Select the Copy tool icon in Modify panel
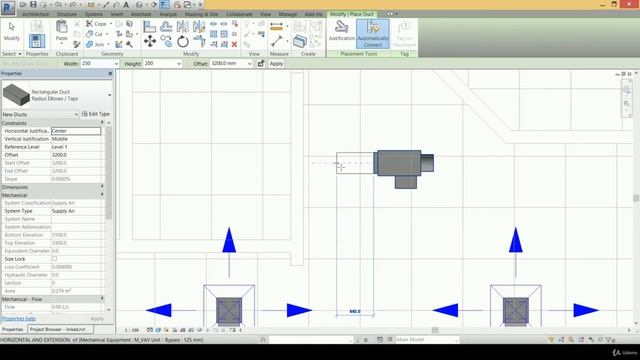The width and height of the screenshot is (640, 360). pyautogui.click(x=166, y=41)
